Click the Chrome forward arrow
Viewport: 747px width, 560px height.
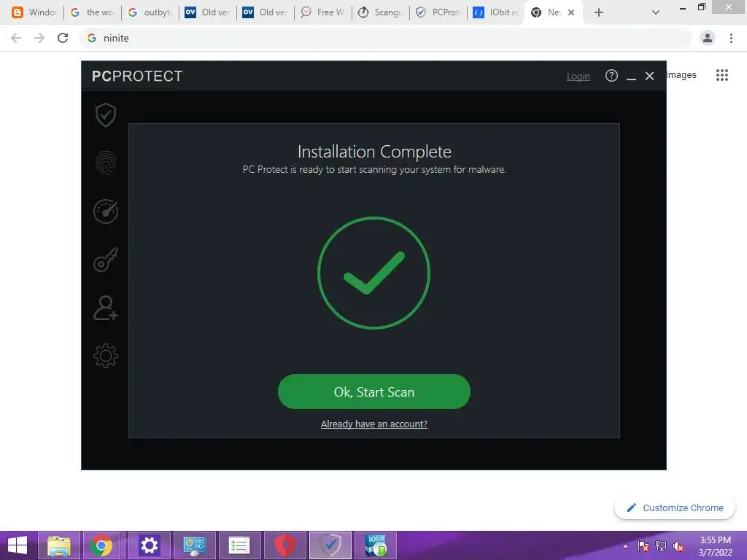coord(39,38)
